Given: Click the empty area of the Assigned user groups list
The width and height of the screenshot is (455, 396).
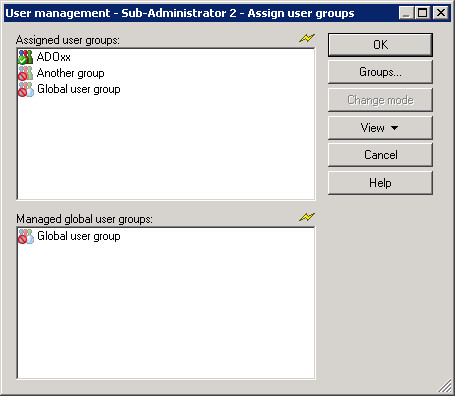Looking at the screenshot, I should coord(166,147).
